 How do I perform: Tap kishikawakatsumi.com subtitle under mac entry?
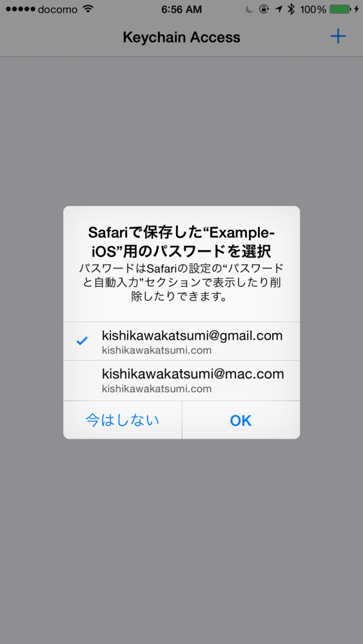(x=157, y=388)
